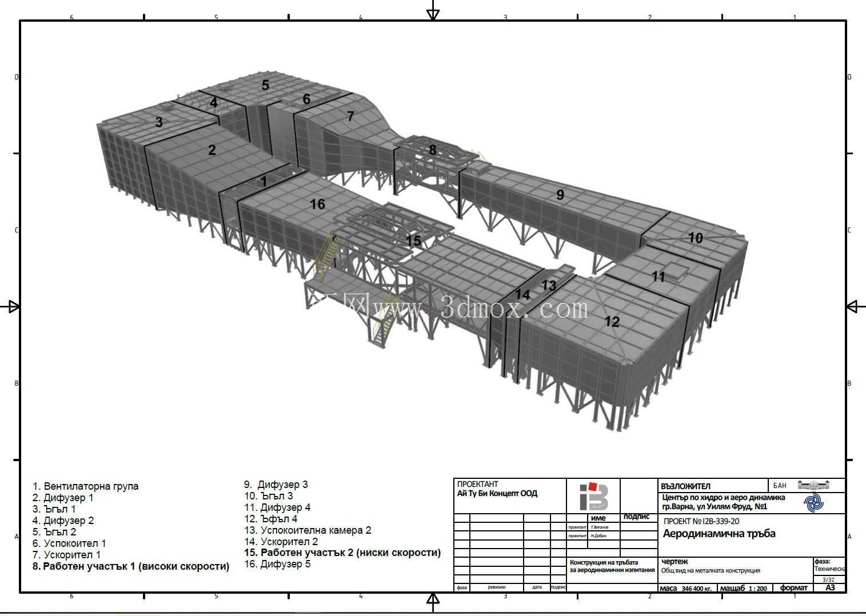Select bold entry '15. Работен участък 2 (ниски скорости)'
The image size is (866, 616).
point(342,553)
